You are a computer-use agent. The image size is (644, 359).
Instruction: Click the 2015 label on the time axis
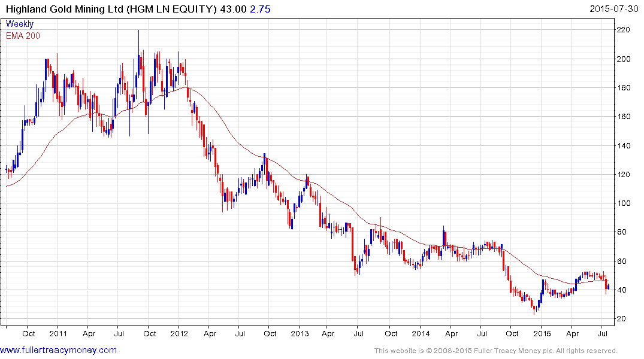click(542, 333)
